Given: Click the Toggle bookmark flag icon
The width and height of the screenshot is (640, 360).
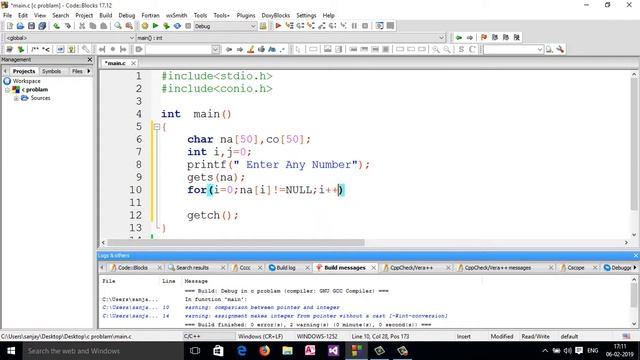Looking at the screenshot, I should (484, 38).
